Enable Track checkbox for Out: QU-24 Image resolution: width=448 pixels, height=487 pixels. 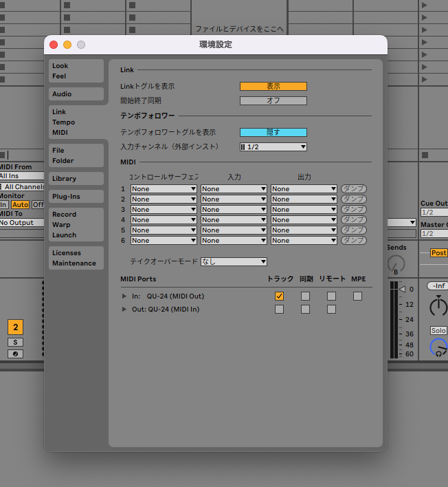(x=279, y=310)
